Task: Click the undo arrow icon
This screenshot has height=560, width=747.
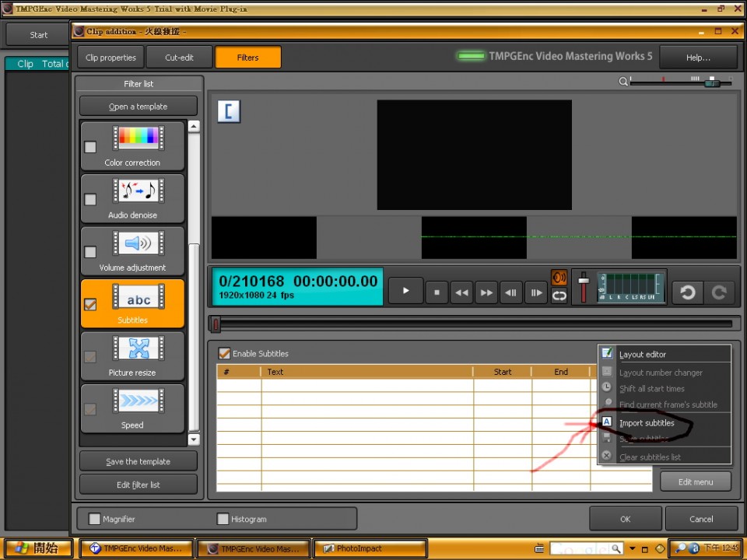Action: click(687, 292)
